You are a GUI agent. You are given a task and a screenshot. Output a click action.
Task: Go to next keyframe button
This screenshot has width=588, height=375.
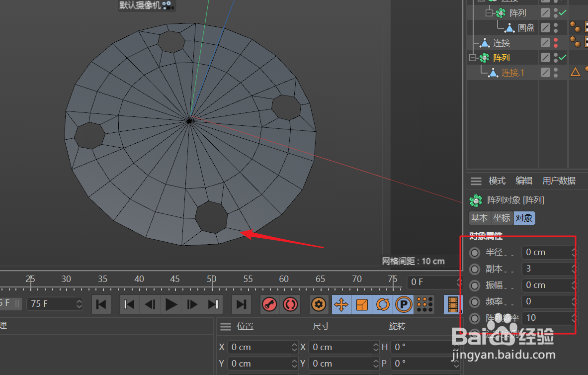[x=213, y=304]
